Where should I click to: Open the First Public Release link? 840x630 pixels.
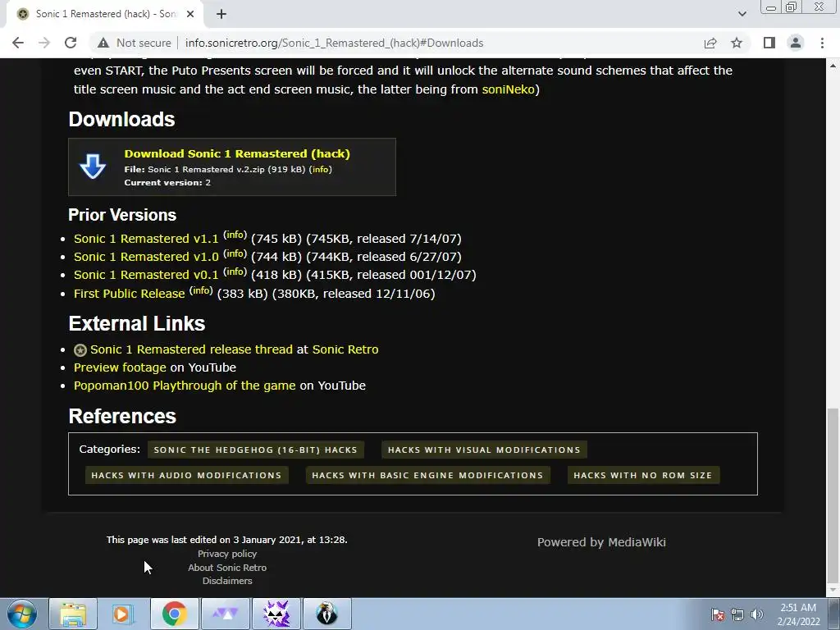coord(129,294)
